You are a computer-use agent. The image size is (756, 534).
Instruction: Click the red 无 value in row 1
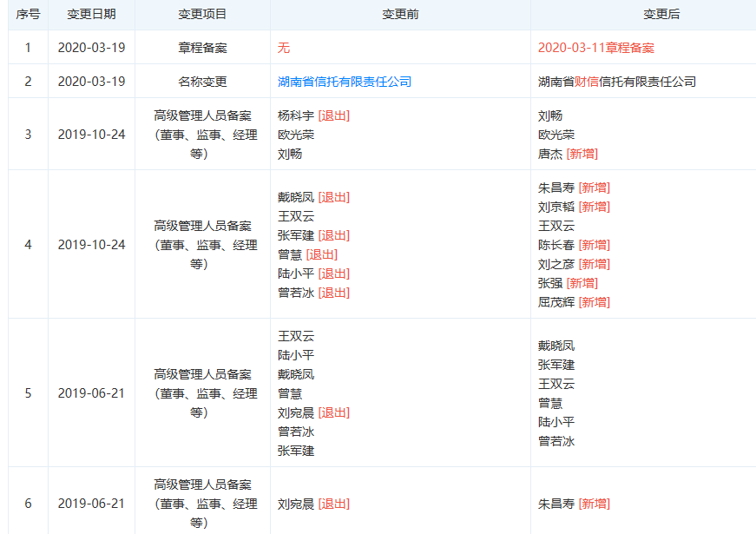(284, 48)
